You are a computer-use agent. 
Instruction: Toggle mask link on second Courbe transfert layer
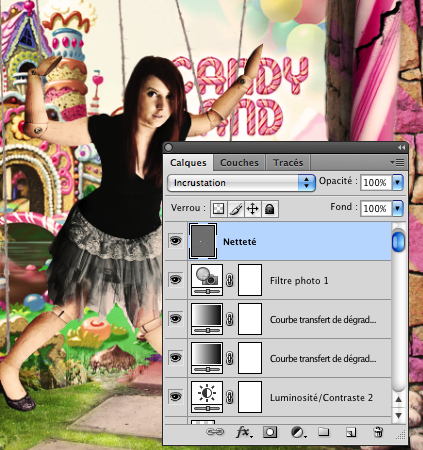tap(230, 358)
